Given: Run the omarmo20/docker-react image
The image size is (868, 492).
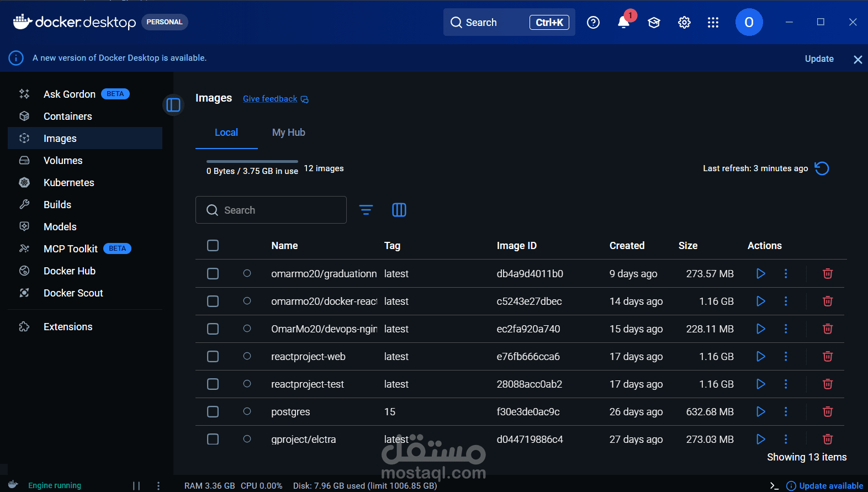Looking at the screenshot, I should click(x=760, y=301).
